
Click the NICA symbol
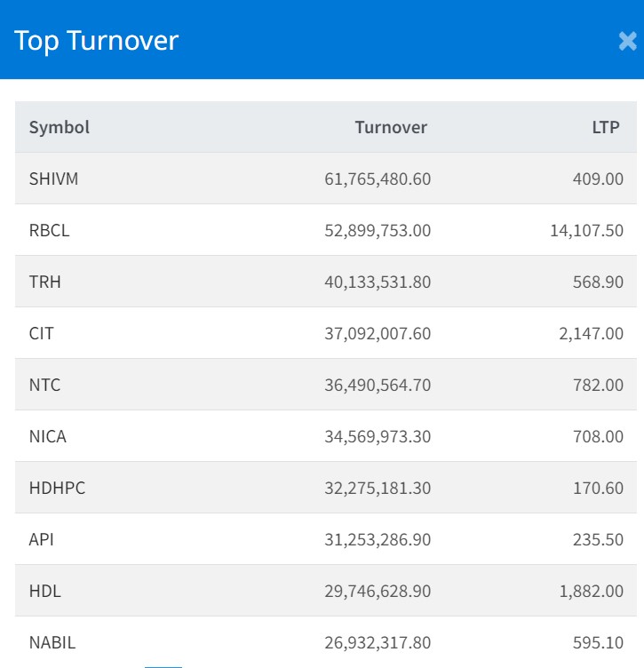(48, 436)
